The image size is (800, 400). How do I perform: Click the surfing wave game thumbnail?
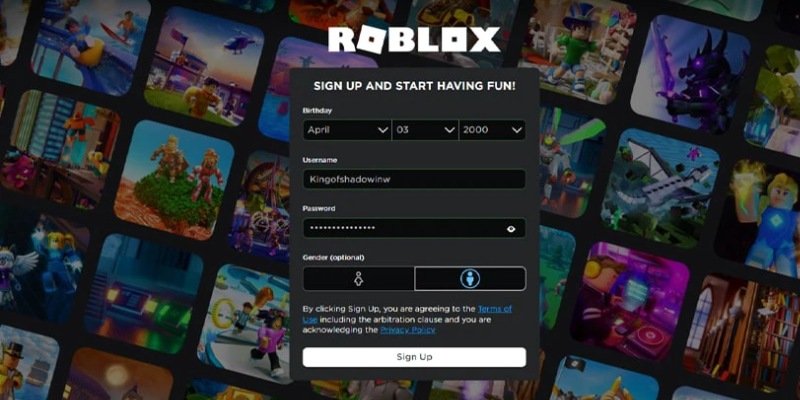pos(92,46)
